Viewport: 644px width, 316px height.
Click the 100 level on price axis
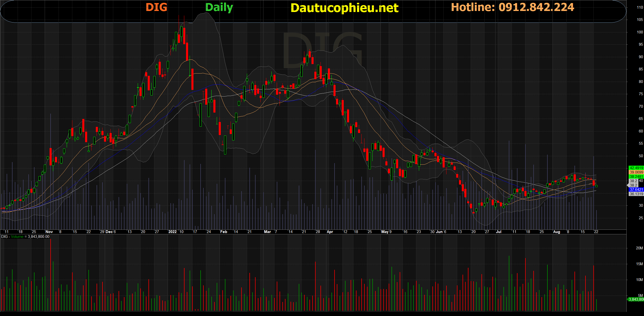pos(640,32)
